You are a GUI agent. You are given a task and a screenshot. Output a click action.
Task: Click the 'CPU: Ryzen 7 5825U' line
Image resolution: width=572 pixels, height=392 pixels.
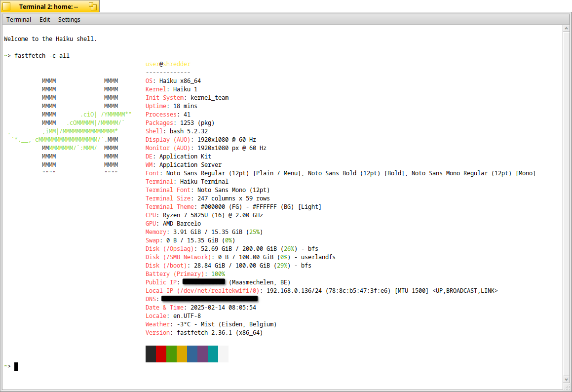tap(204, 215)
